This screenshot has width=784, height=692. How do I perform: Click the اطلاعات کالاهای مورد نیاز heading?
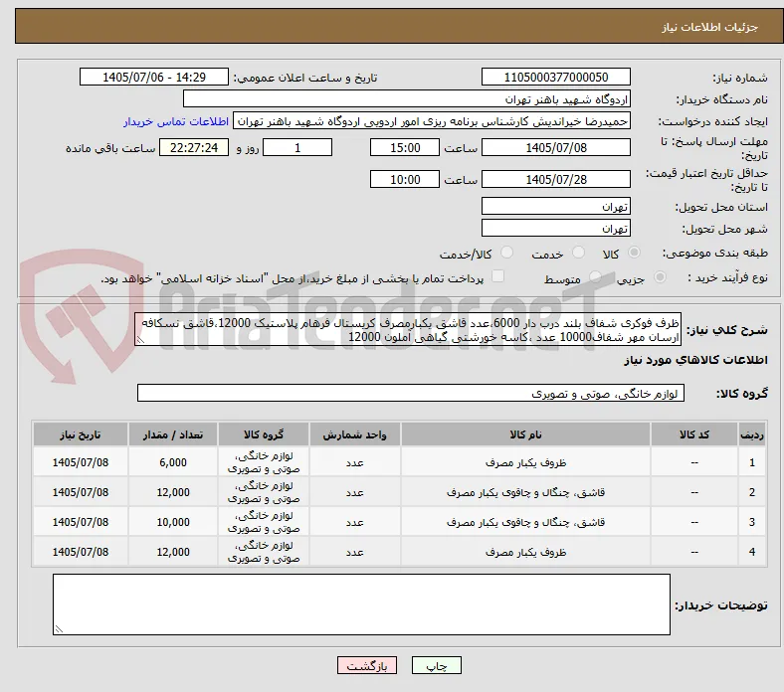point(695,360)
